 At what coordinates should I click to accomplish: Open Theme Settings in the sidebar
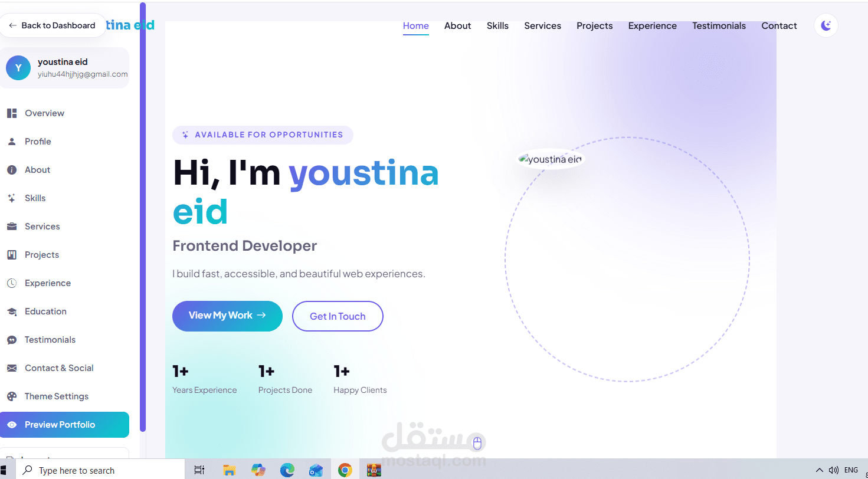tap(64, 396)
